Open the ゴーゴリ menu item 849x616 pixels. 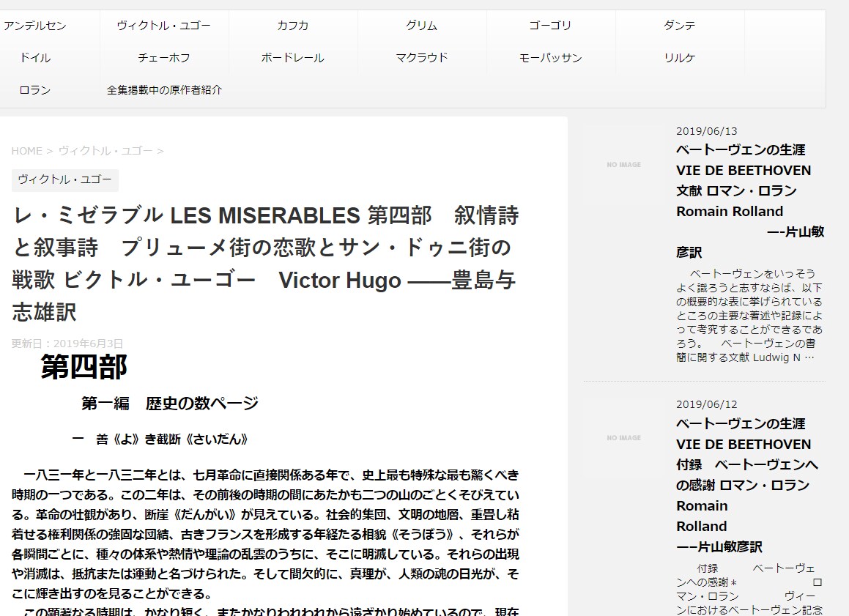click(550, 26)
